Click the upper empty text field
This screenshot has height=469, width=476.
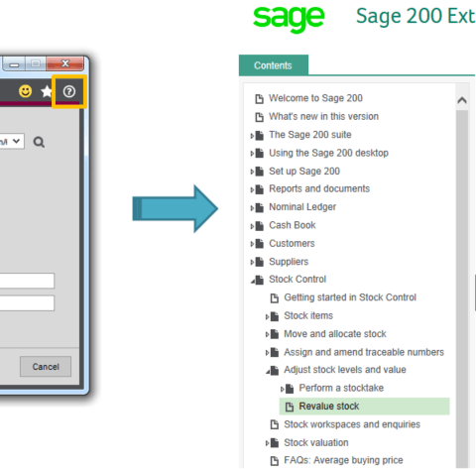[27, 281]
